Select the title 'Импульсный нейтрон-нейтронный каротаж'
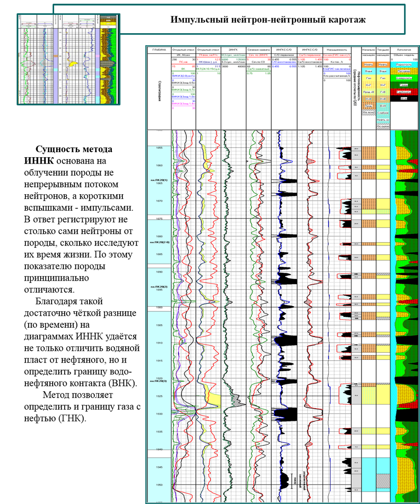 click(x=268, y=20)
